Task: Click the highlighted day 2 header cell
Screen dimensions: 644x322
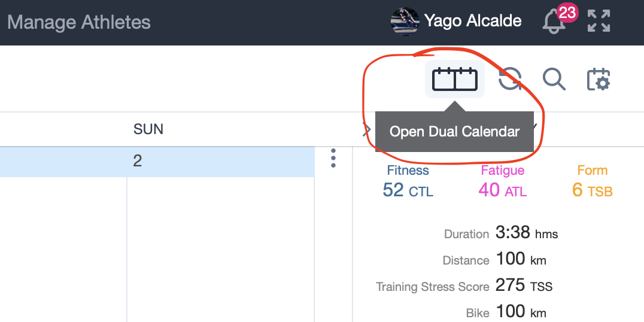Action: (157, 162)
